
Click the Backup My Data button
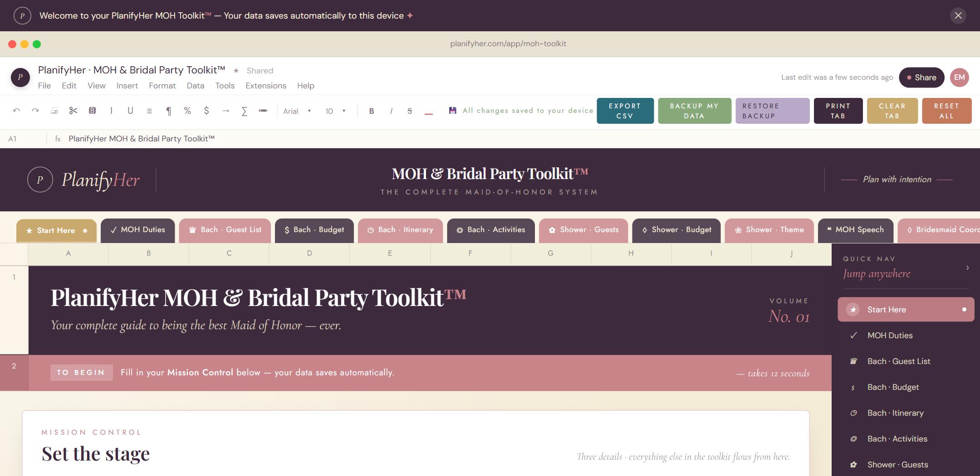point(695,111)
